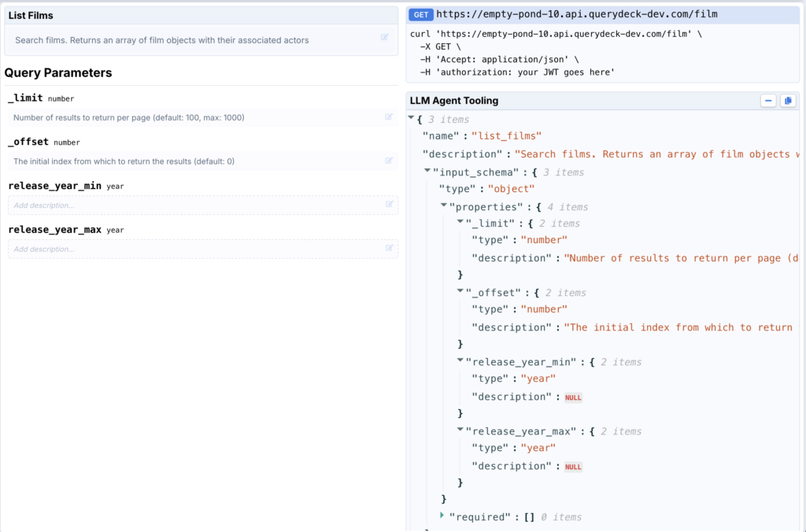
Task: Collapse the input_schema node
Action: (x=427, y=171)
